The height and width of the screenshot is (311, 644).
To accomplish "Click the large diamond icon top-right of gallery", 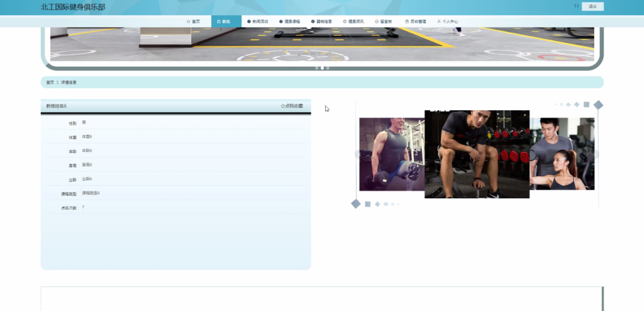I will coord(599,105).
